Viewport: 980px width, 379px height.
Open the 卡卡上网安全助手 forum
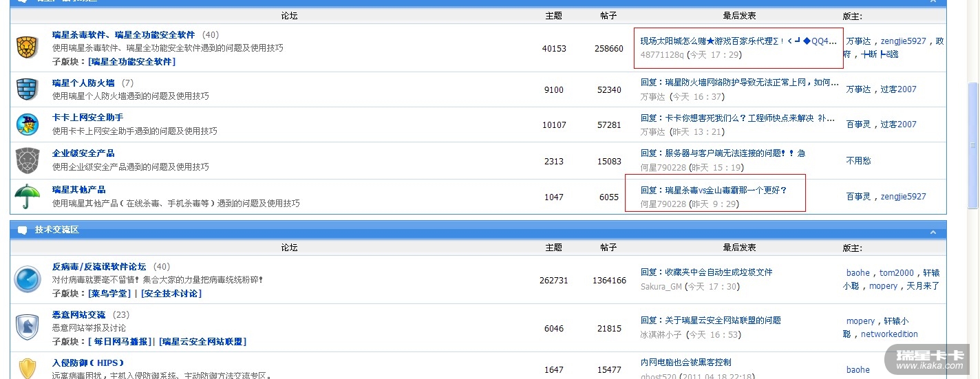click(88, 118)
